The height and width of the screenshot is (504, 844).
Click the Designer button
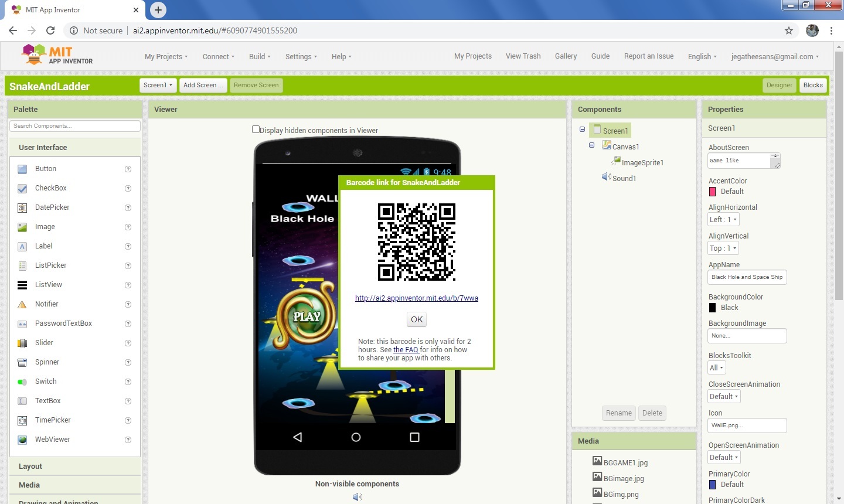(x=780, y=85)
